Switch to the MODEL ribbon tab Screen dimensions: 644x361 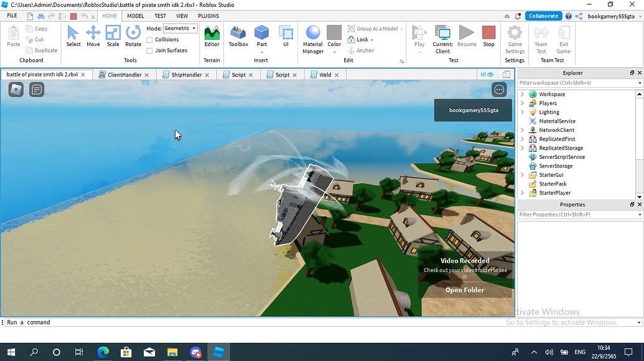[135, 16]
